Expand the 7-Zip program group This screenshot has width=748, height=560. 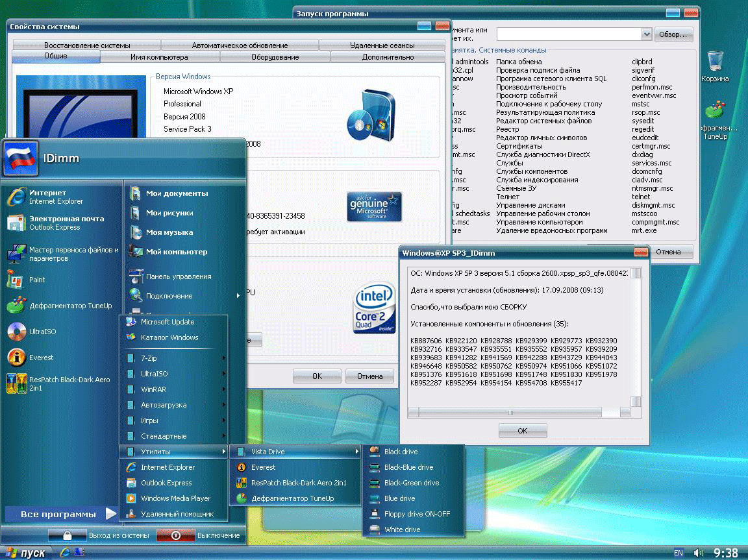[173, 358]
